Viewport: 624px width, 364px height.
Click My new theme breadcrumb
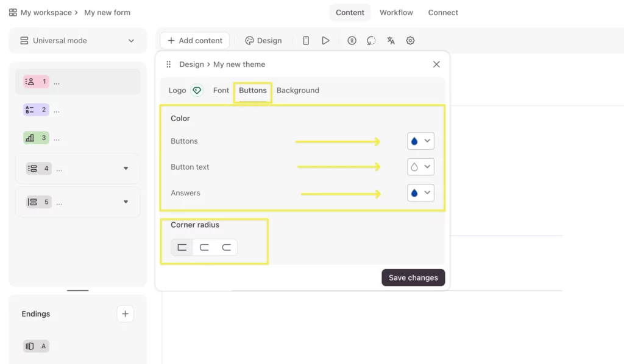tap(239, 65)
